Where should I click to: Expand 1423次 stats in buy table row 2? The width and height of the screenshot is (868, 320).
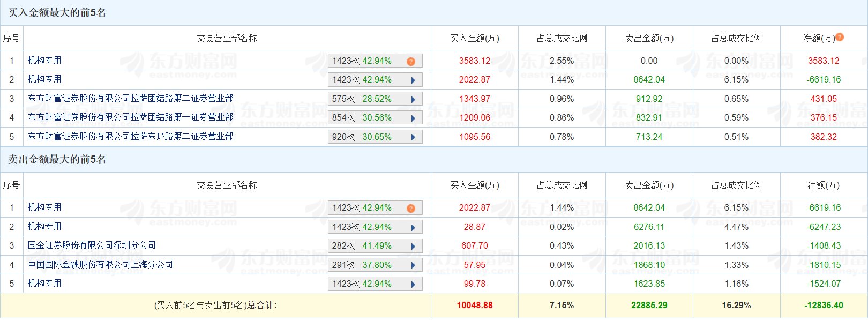coord(413,80)
